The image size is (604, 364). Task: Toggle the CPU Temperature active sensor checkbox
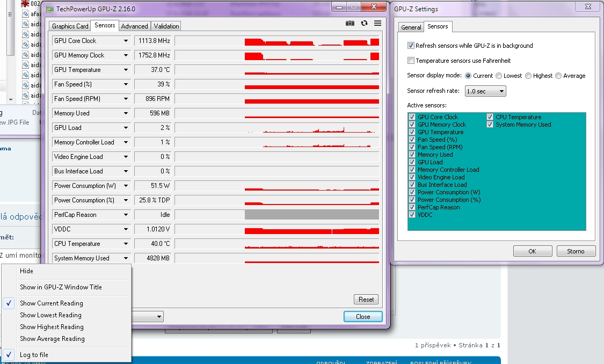(490, 117)
